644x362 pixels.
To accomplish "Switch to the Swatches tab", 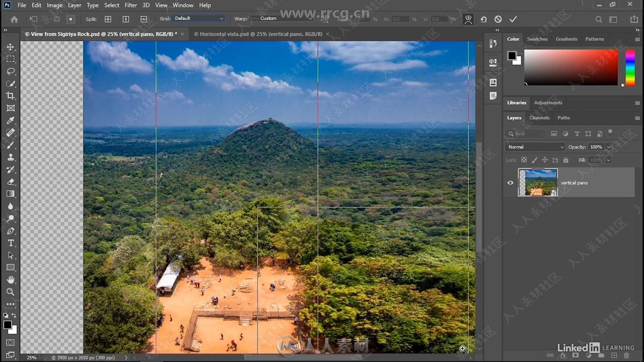I will coord(537,39).
